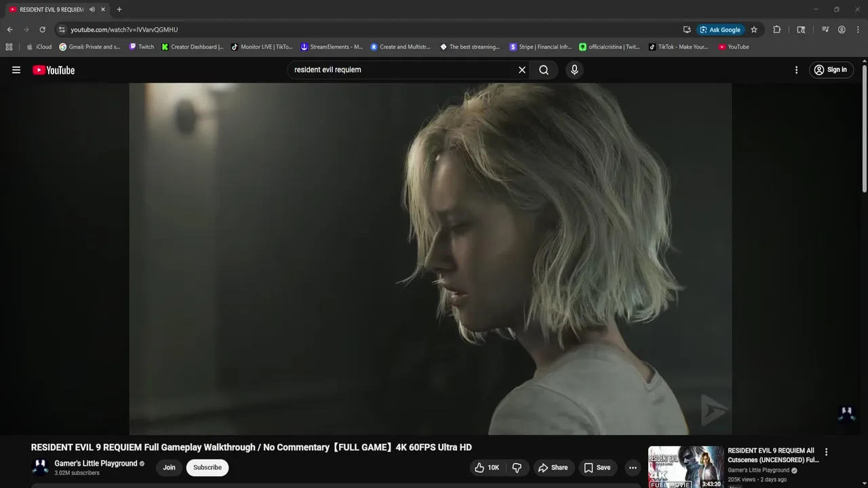
Task: Like the video (10K thumbs up)
Action: [x=487, y=468]
